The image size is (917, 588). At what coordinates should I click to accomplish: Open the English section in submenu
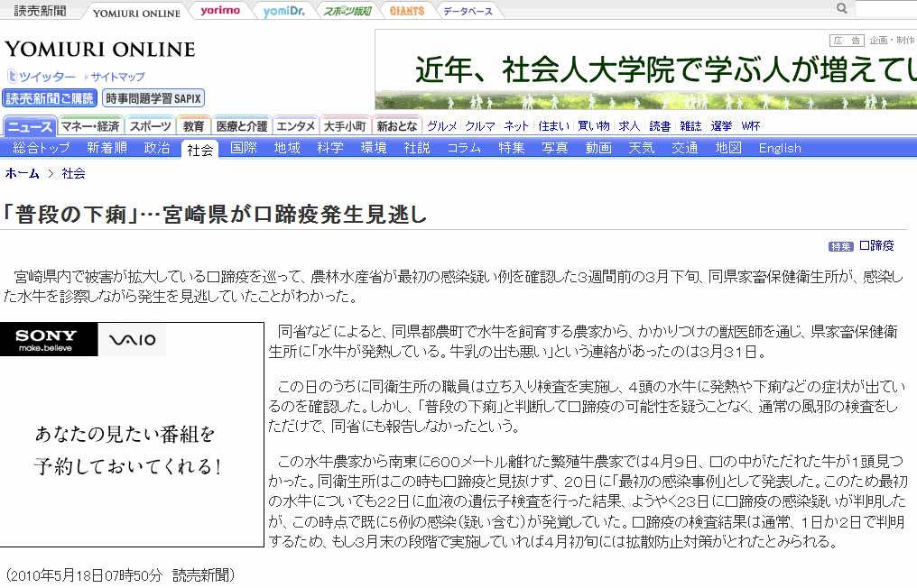(x=779, y=148)
